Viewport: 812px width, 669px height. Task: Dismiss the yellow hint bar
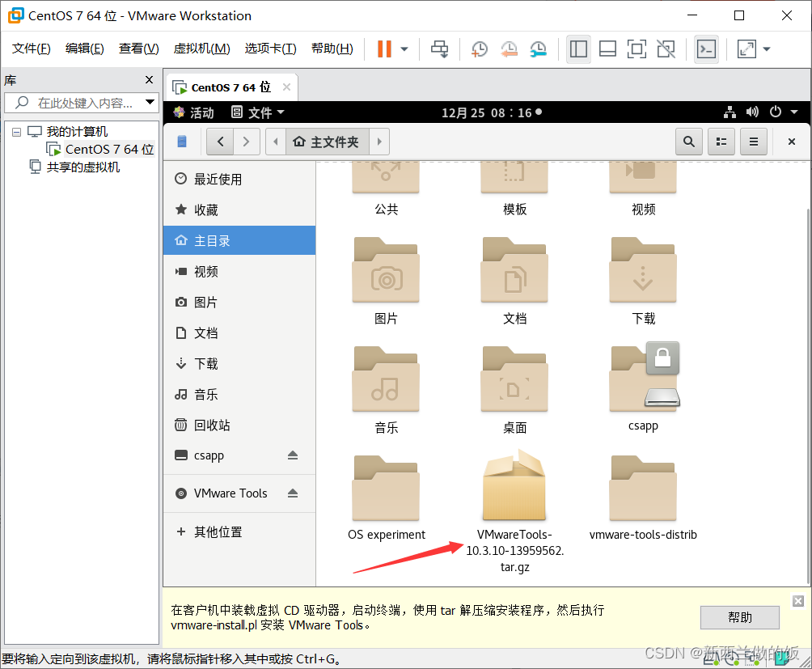coord(798,601)
